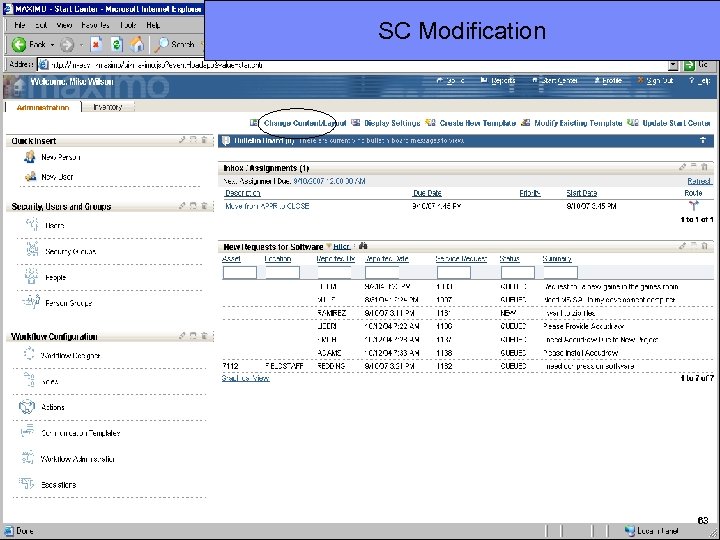Click the binoculars search icon
The width and height of the screenshot is (720, 540).
click(363, 246)
